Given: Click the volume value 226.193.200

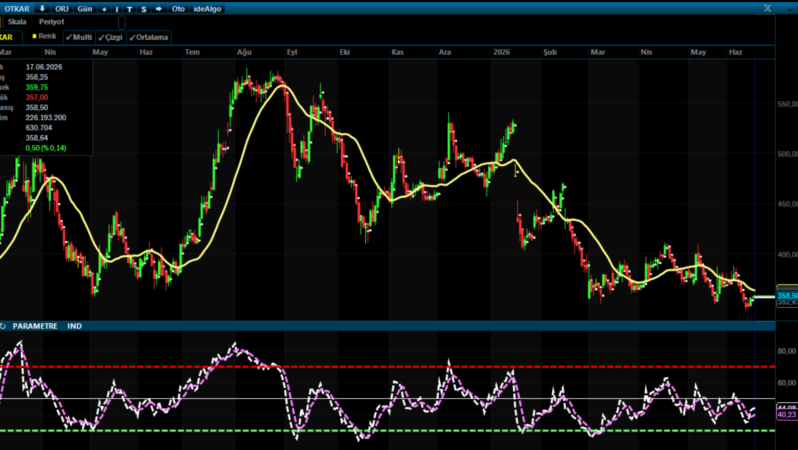Looking at the screenshot, I should coord(46,118).
